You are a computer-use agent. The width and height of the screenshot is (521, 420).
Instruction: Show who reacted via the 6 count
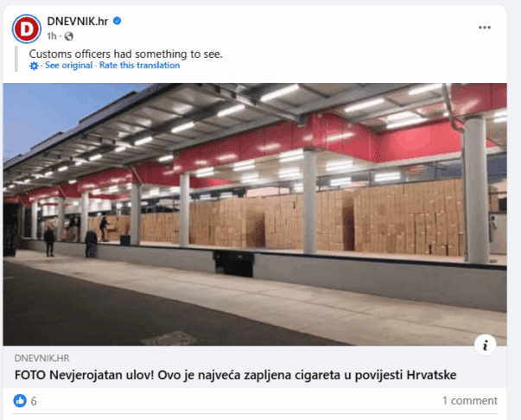(34, 401)
